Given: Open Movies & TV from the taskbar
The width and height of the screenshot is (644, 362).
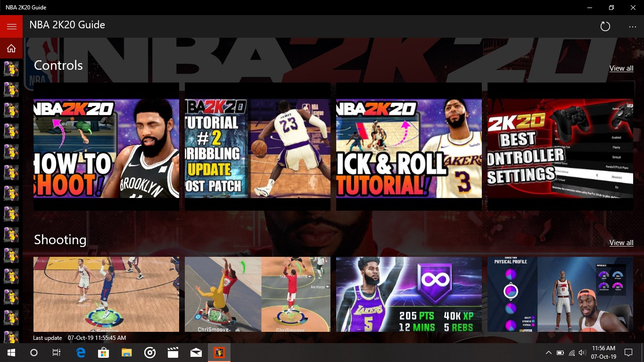Looking at the screenshot, I should click(173, 353).
